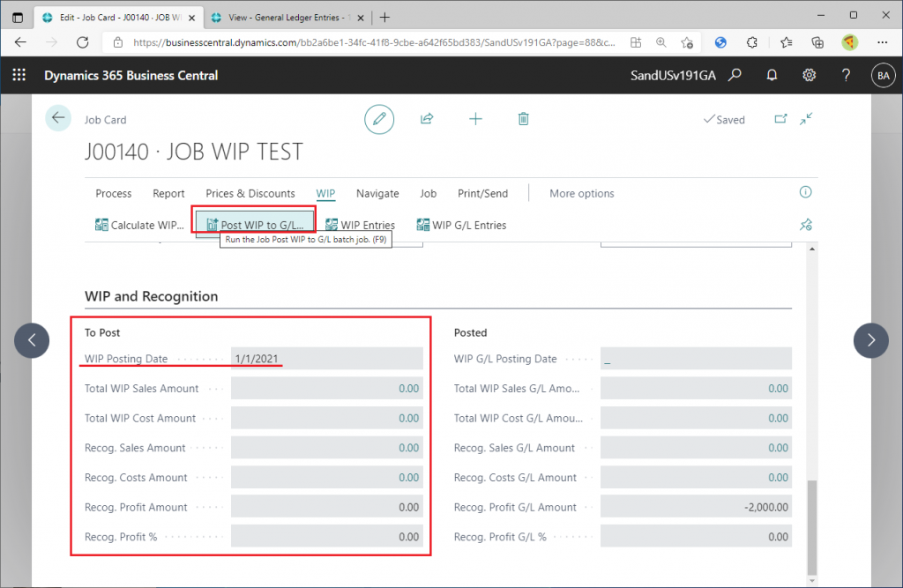Show More options in the action bar
This screenshot has width=903, height=588.
pos(582,194)
